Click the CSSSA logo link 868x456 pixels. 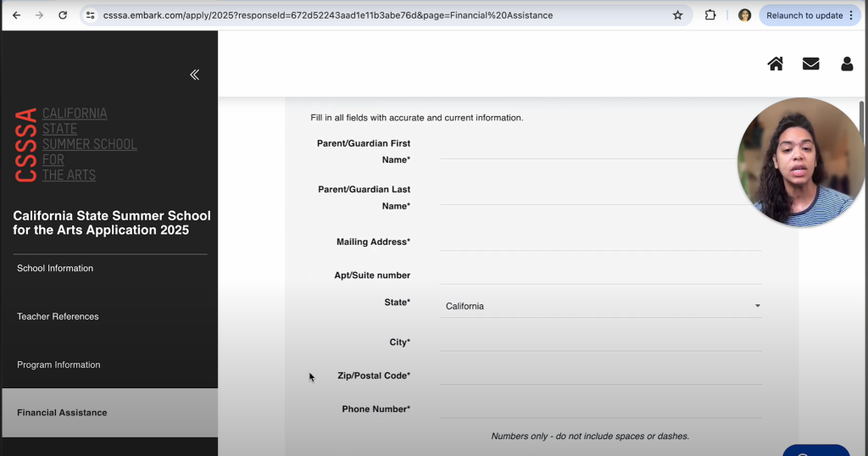[76, 144]
